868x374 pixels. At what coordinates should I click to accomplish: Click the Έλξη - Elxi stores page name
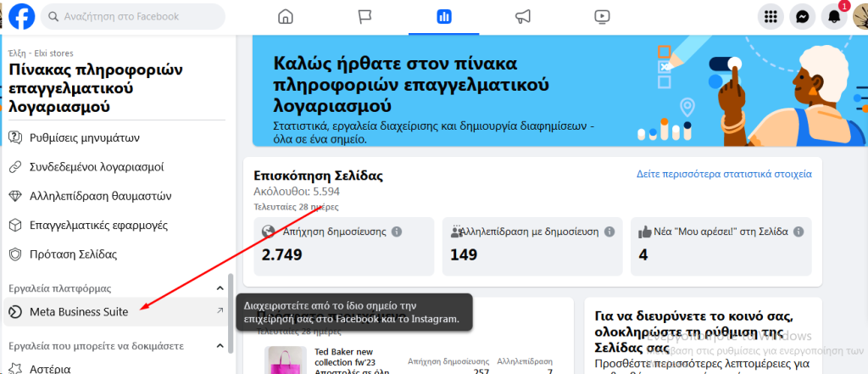(x=41, y=53)
